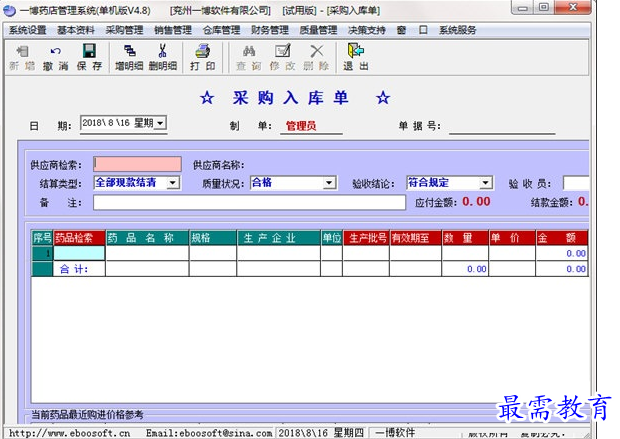Click the 有效期至 cell in row 1
620x439 pixels.
pyautogui.click(x=415, y=253)
